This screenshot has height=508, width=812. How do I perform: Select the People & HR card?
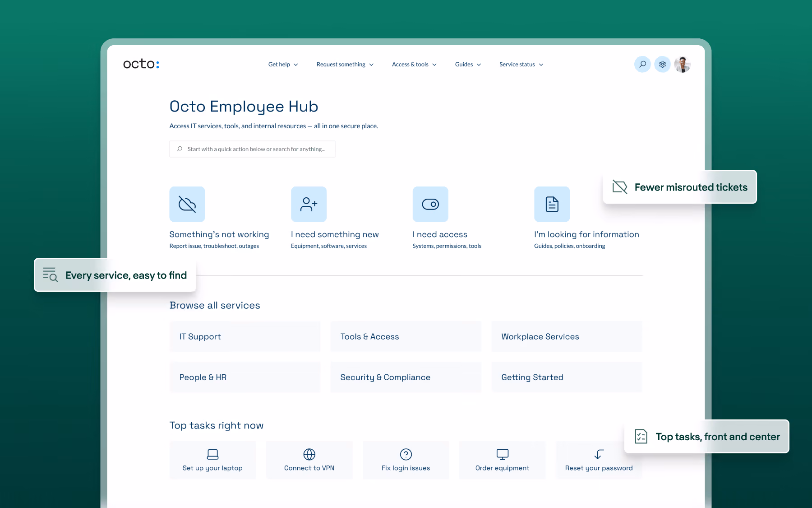point(245,377)
